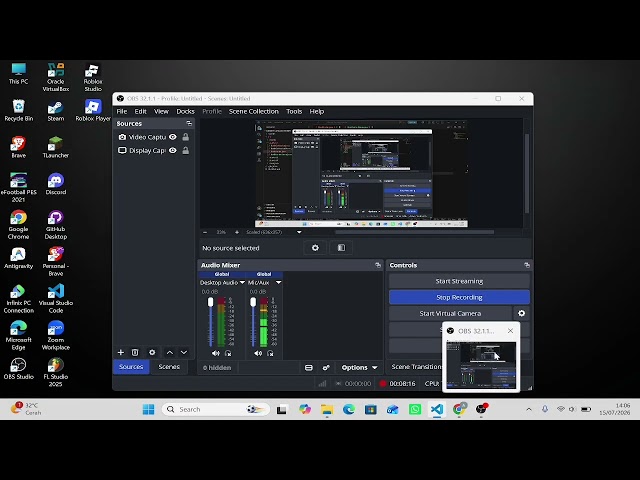The image size is (640, 480).
Task: Click the preview horizontal scrollbar
Action: coord(414,232)
